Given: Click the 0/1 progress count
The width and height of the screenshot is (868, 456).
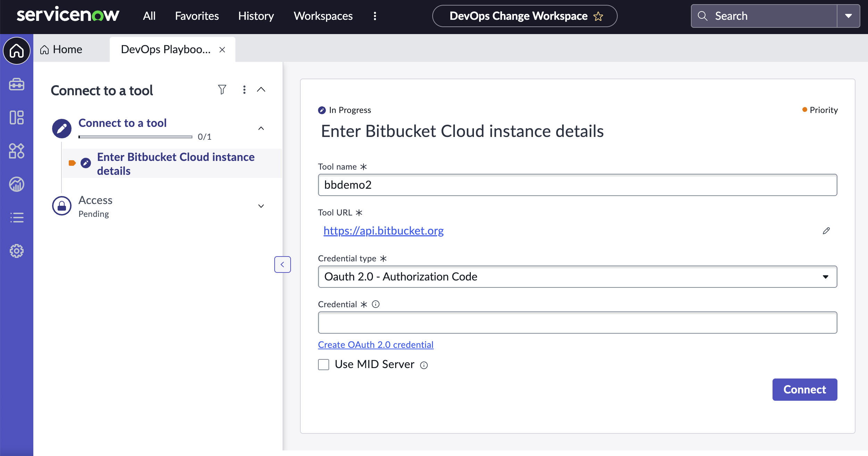Looking at the screenshot, I should (205, 137).
